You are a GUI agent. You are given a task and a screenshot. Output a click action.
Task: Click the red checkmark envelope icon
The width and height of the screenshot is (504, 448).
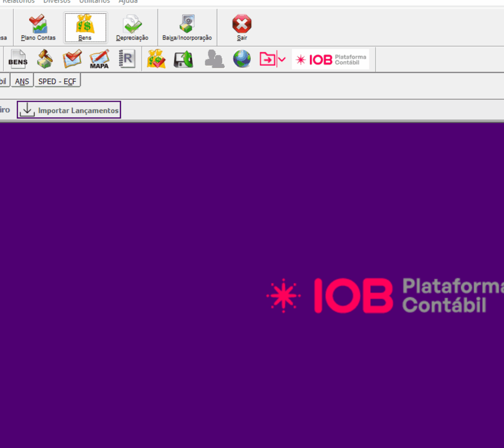point(72,60)
